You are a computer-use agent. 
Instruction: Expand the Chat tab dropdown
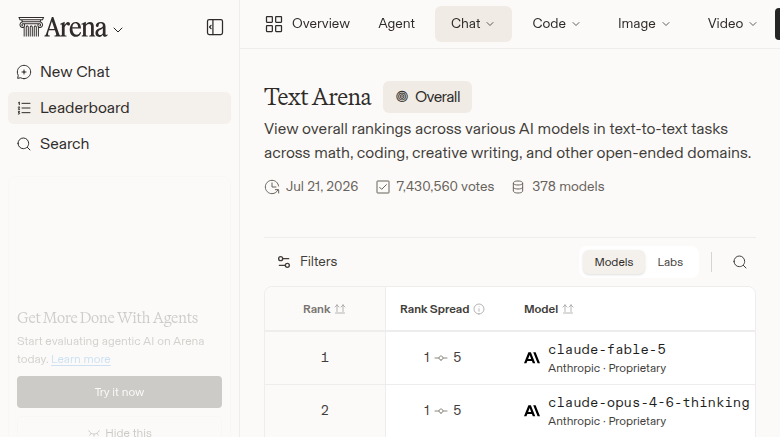490,24
